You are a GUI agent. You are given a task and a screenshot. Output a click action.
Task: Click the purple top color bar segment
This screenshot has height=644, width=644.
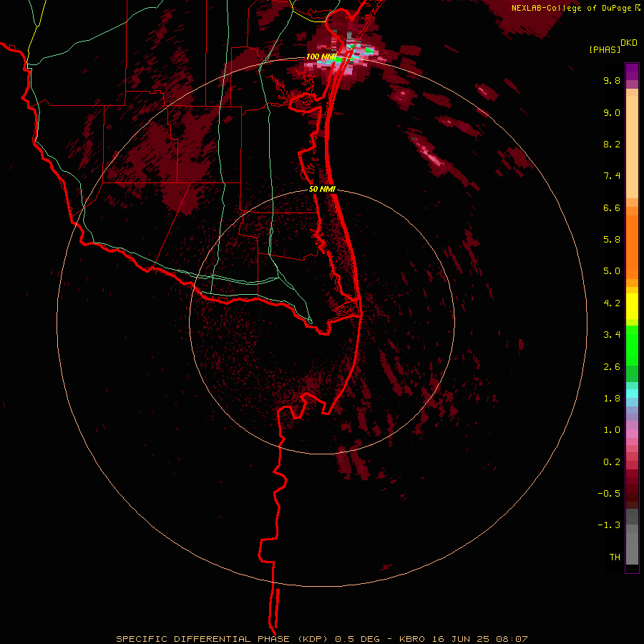(632, 72)
